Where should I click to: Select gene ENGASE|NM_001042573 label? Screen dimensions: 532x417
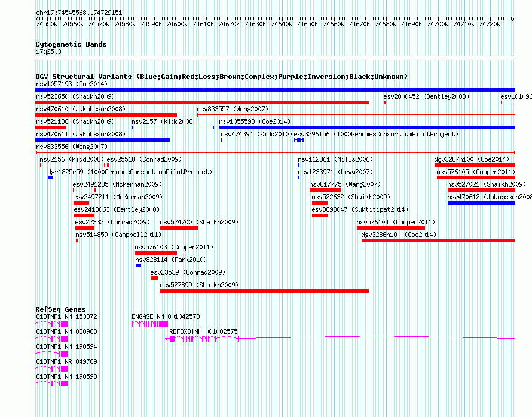point(166,317)
